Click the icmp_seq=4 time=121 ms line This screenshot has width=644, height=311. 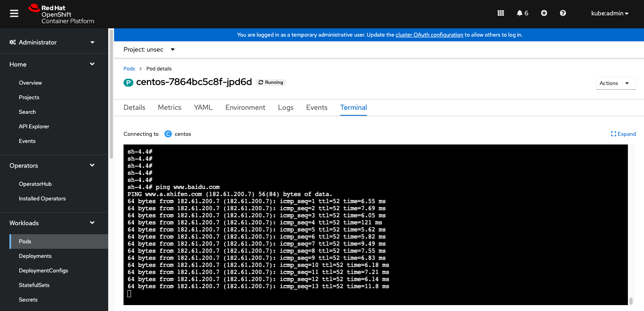coord(255,222)
